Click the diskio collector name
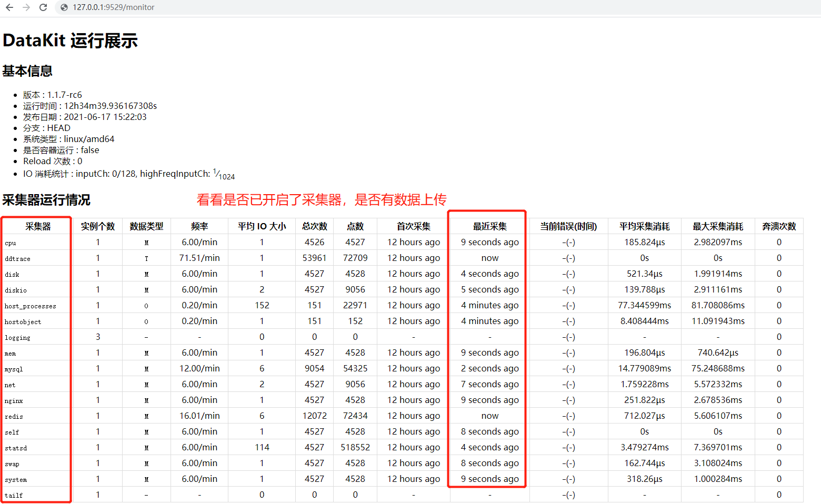This screenshot has height=504, width=821. [x=15, y=290]
